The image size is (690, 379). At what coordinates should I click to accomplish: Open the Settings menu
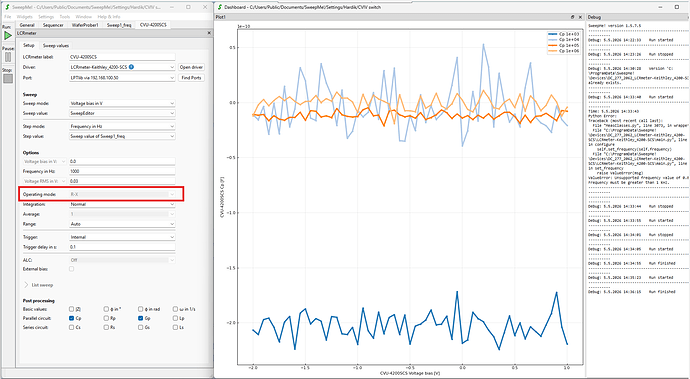pos(46,17)
